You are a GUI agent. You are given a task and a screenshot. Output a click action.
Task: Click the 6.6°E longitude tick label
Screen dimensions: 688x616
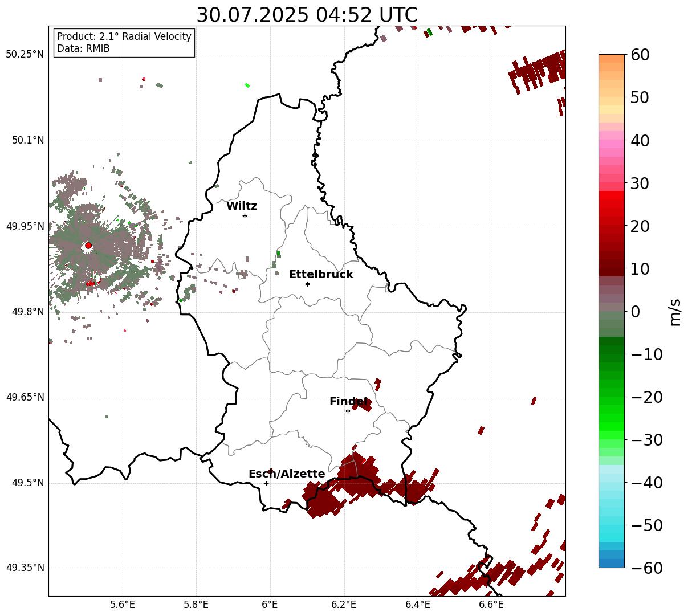click(491, 605)
